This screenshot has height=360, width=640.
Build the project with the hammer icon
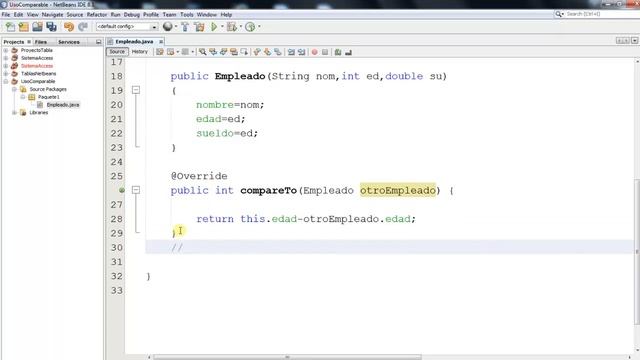coord(185,27)
